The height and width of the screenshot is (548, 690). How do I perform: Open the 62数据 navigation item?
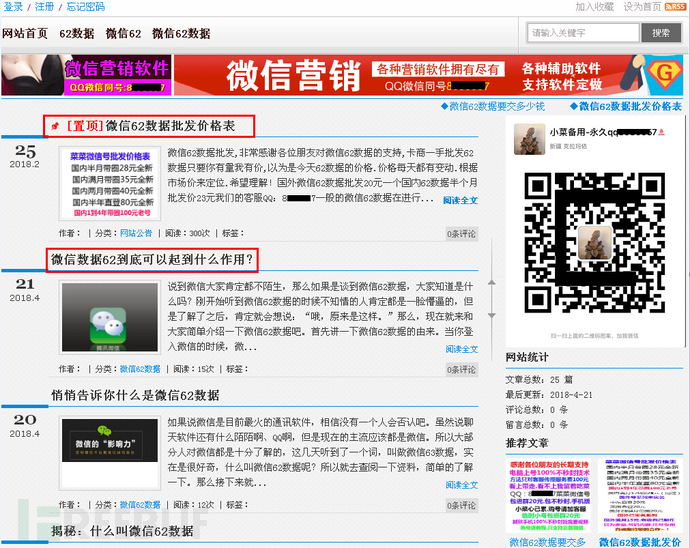point(77,33)
